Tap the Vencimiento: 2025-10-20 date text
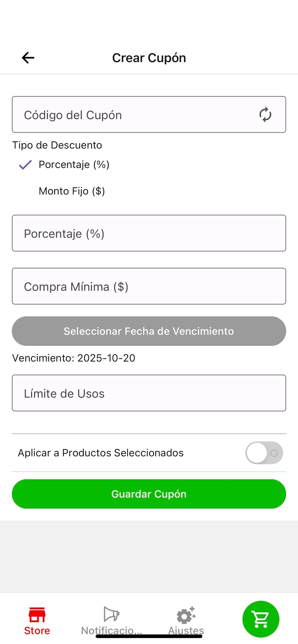 (x=74, y=358)
